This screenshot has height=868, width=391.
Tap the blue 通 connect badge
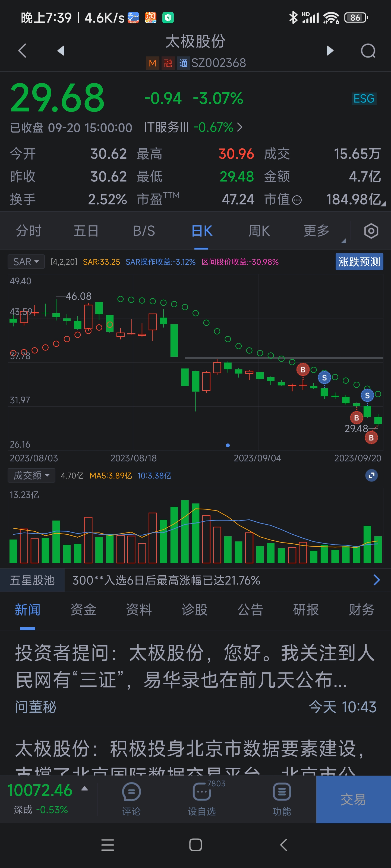(184, 63)
